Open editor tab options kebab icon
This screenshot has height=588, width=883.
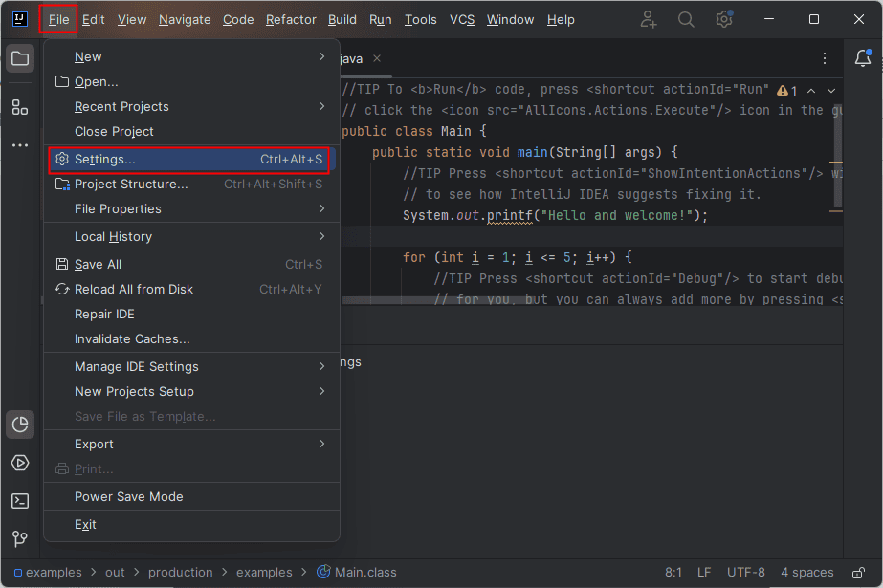[x=825, y=58]
